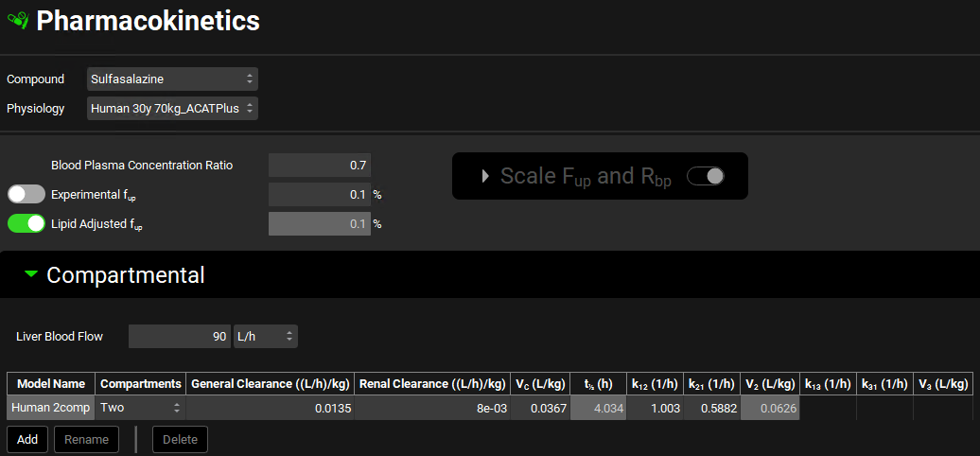
Task: Open the Physiology dropdown
Action: (x=172, y=109)
